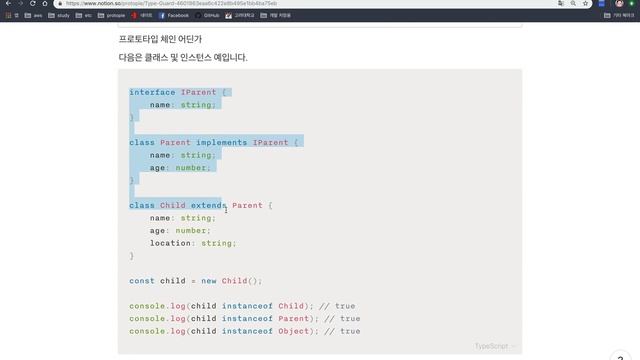The height and width of the screenshot is (360, 640).
Task: Open the study bookmark folder
Action: tap(59, 16)
